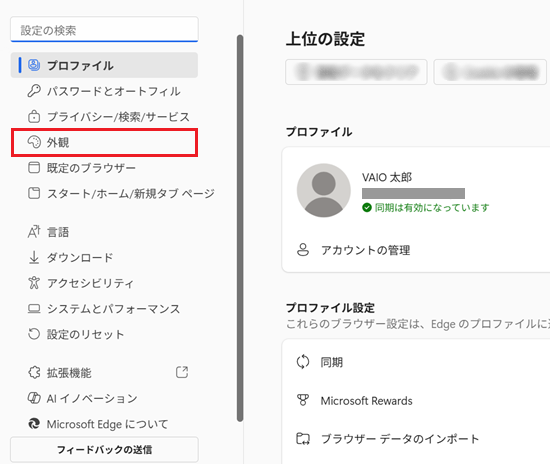Open 言語 settings

[x=104, y=232]
